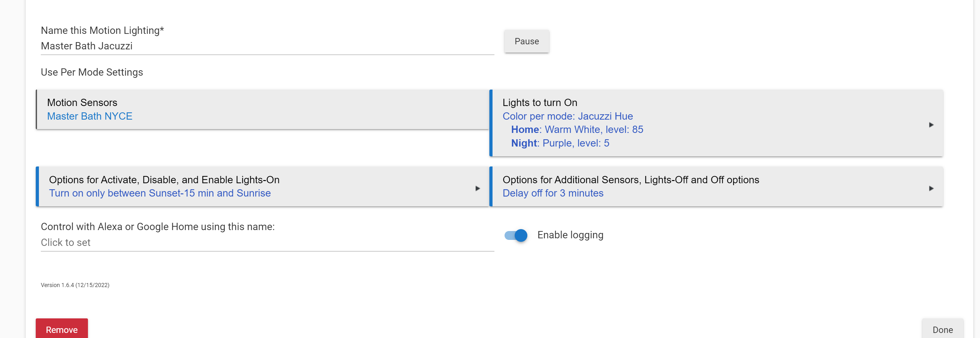
Task: Select the Night: Purple level setting
Action: click(560, 143)
